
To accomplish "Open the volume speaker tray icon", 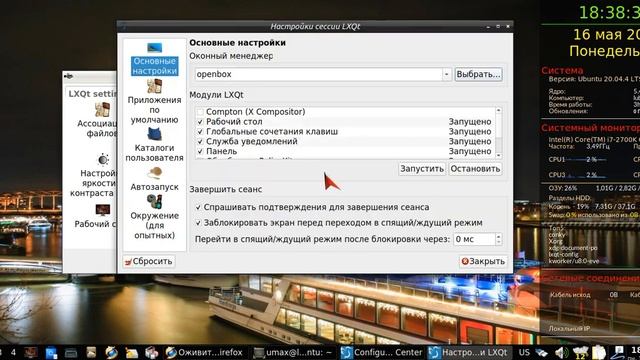I will click(x=562, y=352).
